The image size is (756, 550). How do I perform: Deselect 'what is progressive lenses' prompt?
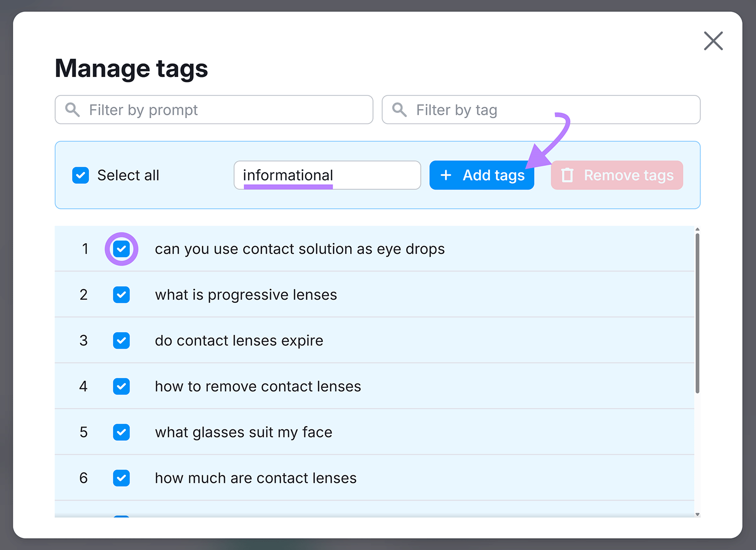click(x=121, y=294)
